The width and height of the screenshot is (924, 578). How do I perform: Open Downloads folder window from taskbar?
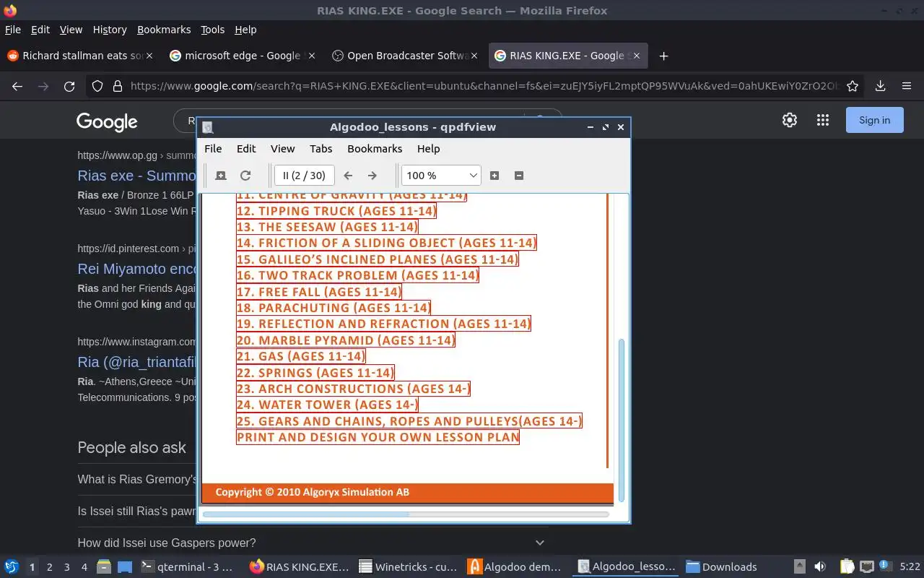click(721, 567)
